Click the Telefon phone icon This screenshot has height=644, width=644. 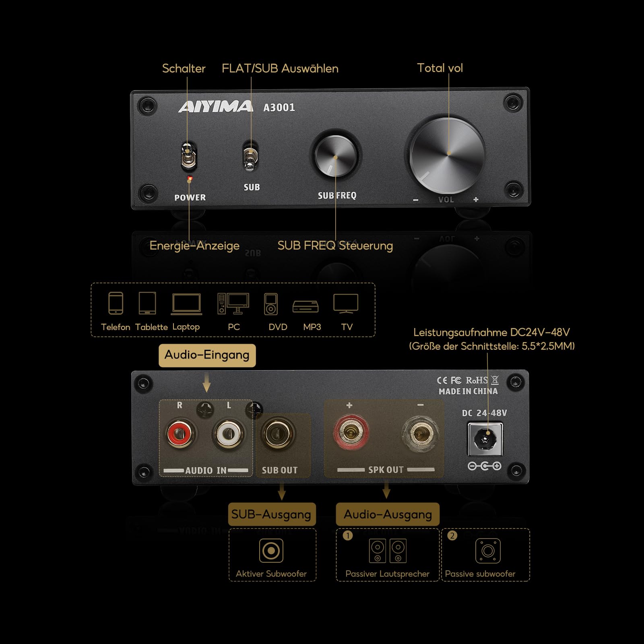pyautogui.click(x=116, y=303)
